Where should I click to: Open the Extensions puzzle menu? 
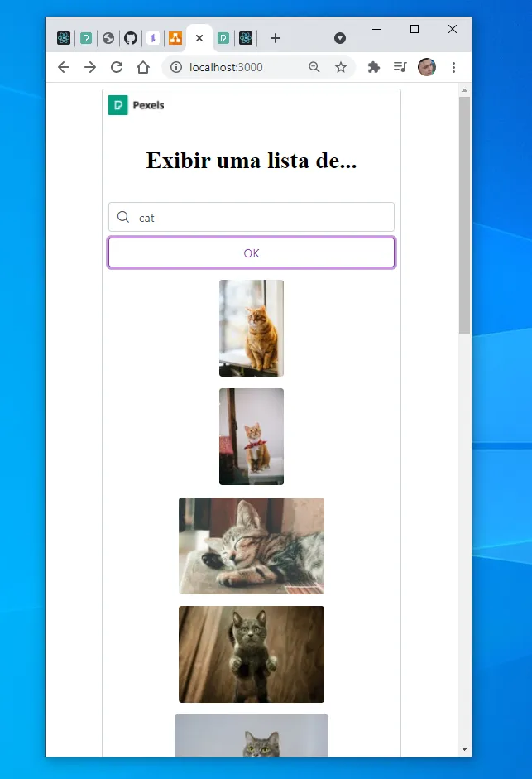tap(373, 67)
